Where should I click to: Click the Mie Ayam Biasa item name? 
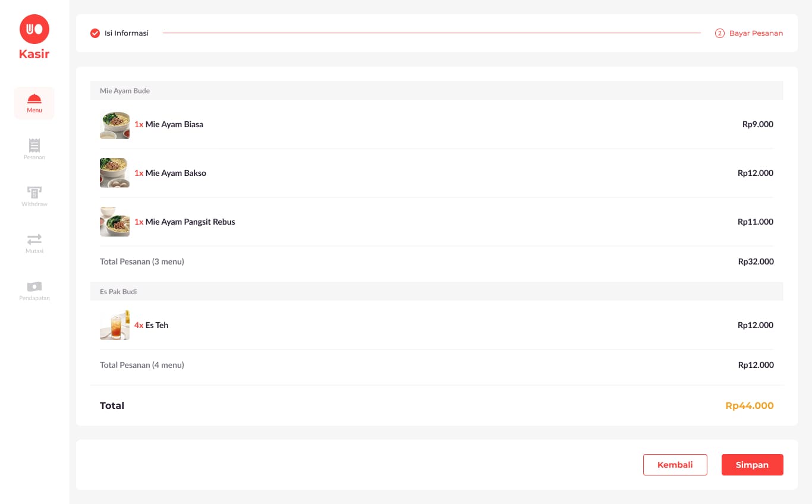coord(174,124)
